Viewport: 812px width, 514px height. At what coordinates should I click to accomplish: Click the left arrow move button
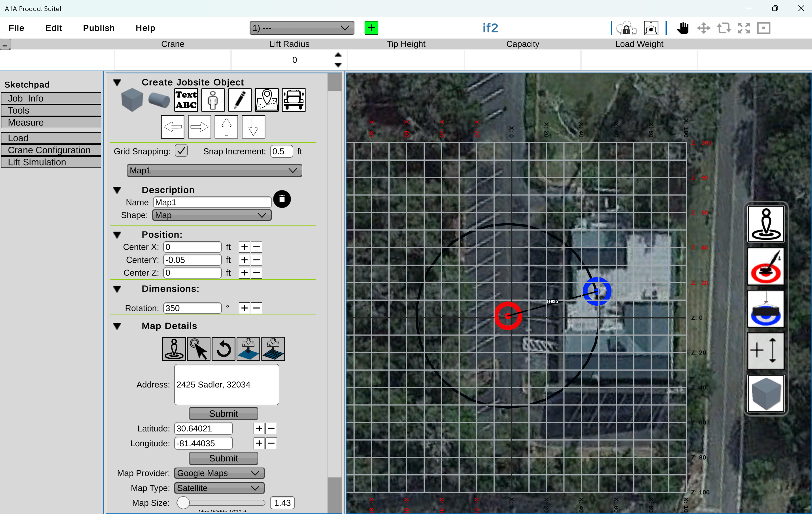coord(173,127)
